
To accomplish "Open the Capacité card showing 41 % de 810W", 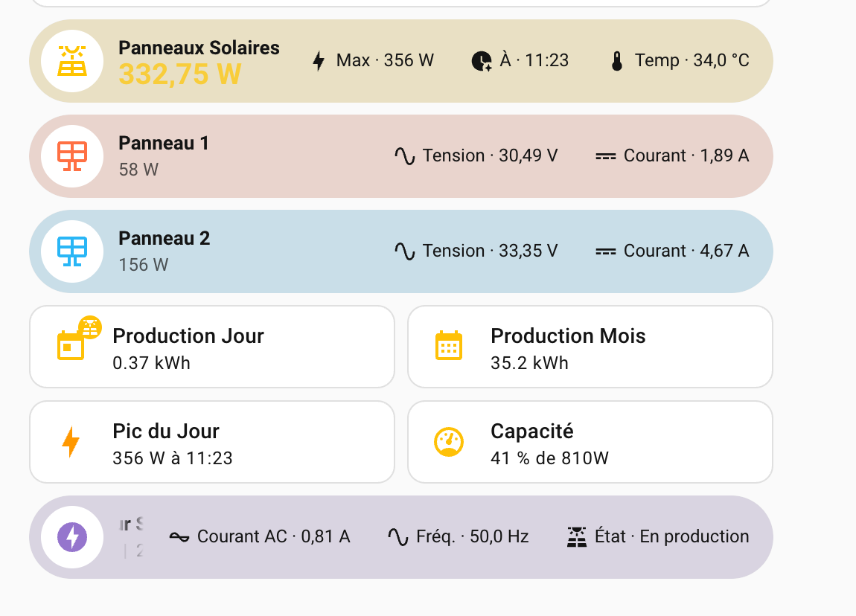I will [x=590, y=441].
